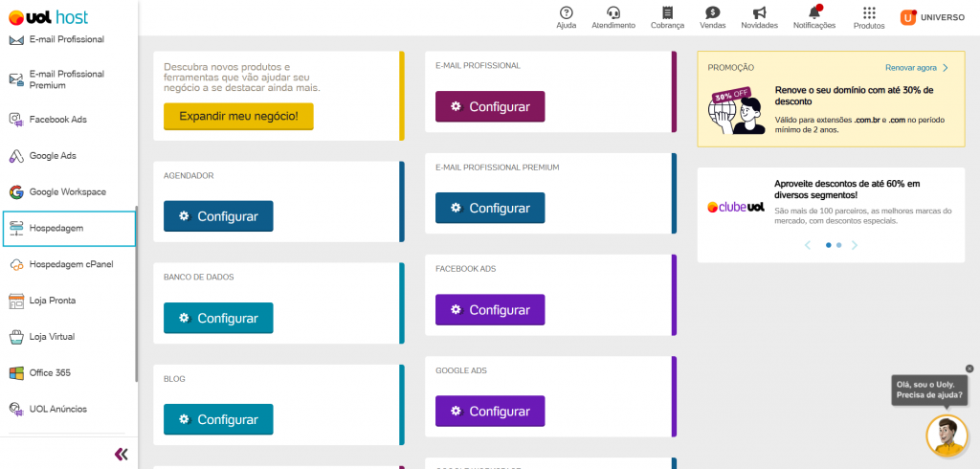Click the Hospedagem cPanel cloud icon

16,264
